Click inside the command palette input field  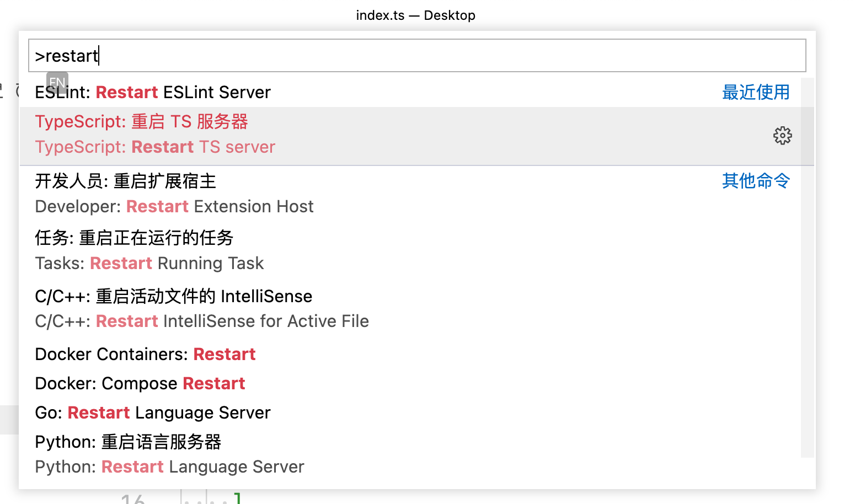386,55
